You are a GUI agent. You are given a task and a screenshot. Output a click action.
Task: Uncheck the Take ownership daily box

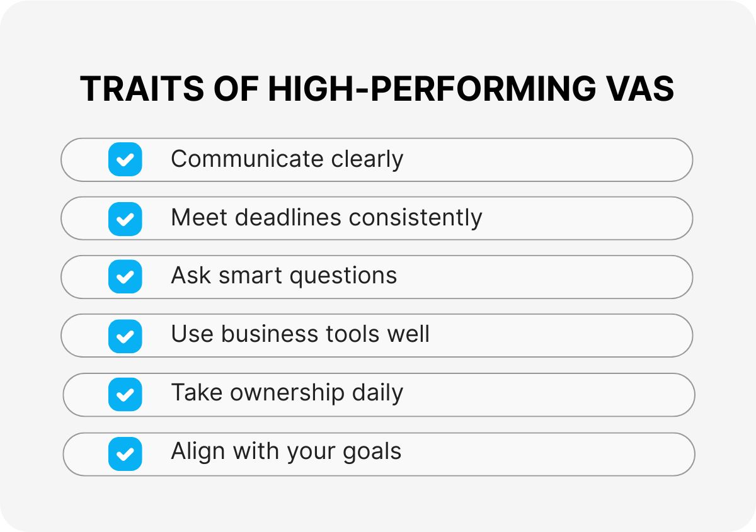coord(125,395)
